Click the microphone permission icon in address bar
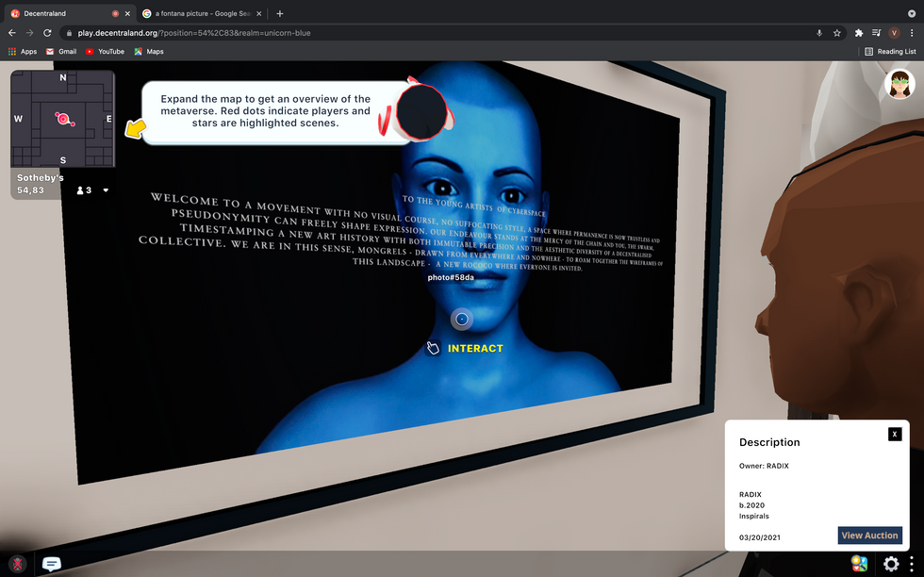 tap(819, 33)
